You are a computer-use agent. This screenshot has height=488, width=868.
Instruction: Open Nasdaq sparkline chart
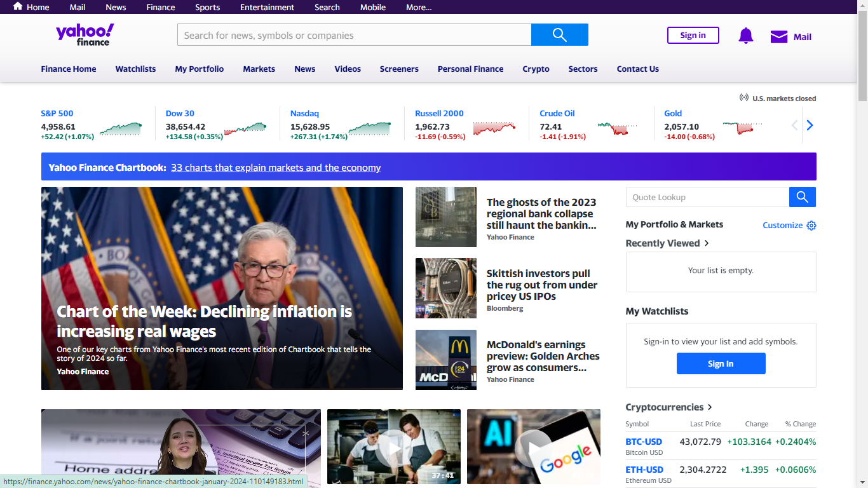370,129
